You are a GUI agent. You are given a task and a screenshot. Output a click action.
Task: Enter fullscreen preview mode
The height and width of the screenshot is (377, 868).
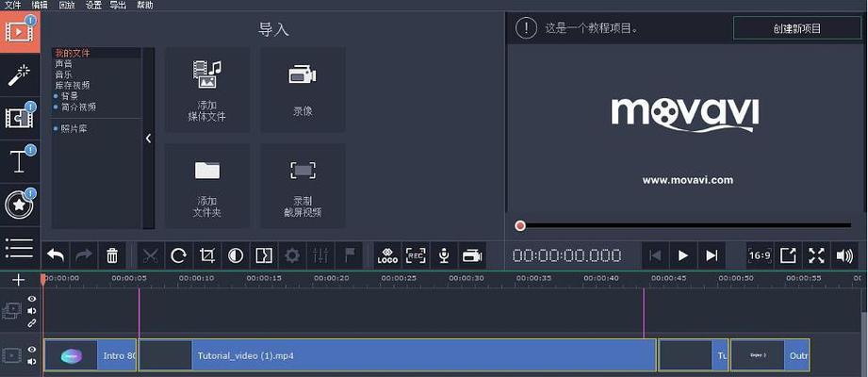[x=816, y=255]
